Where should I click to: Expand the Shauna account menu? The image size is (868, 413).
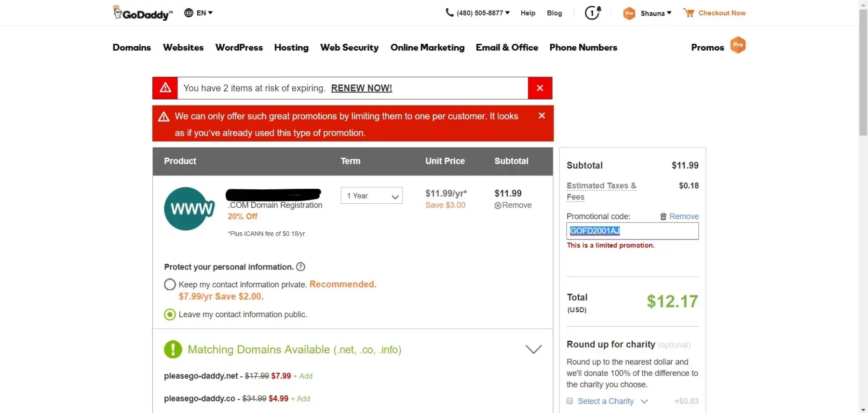pos(655,13)
